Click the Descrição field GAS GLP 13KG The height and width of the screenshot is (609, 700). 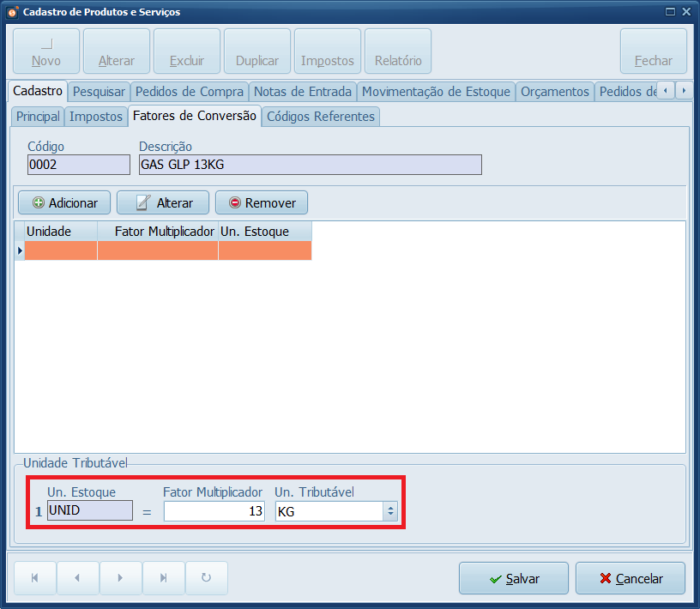(310, 165)
